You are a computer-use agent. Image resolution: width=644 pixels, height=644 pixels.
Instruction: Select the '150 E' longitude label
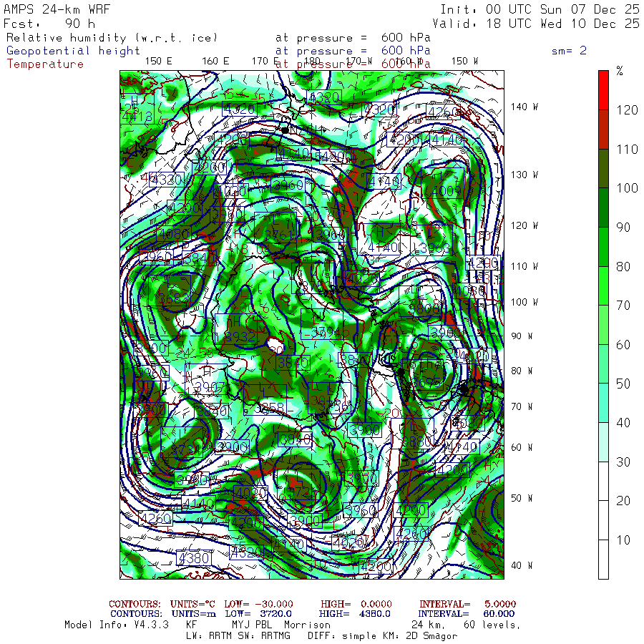tap(158, 61)
